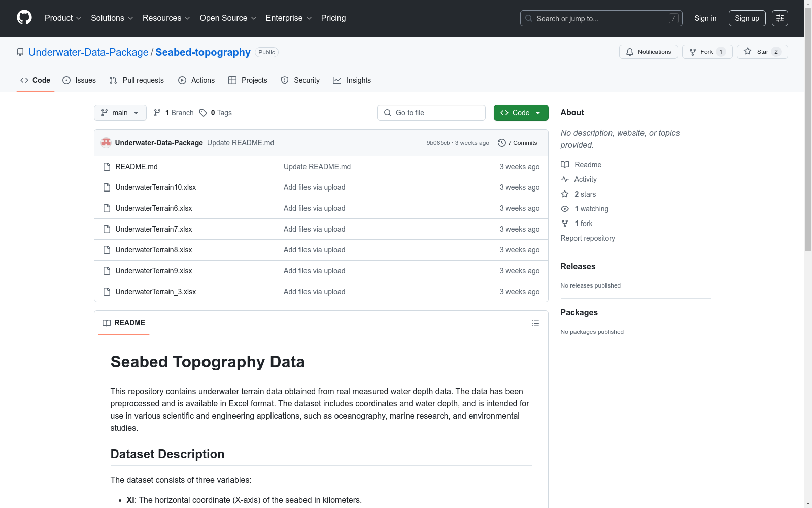Open the Projects tab

point(248,80)
